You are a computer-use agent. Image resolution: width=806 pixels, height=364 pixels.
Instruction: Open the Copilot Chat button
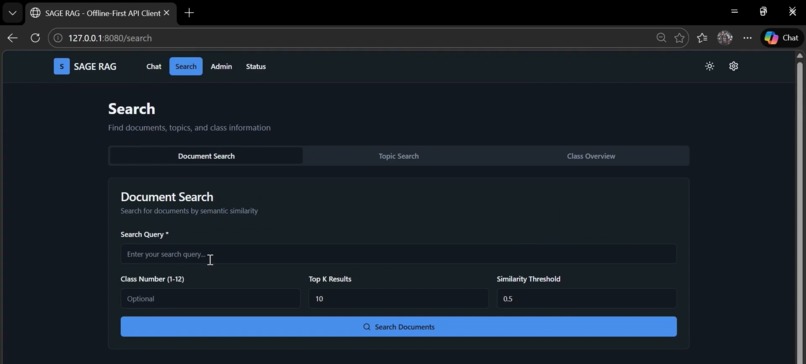tap(782, 38)
